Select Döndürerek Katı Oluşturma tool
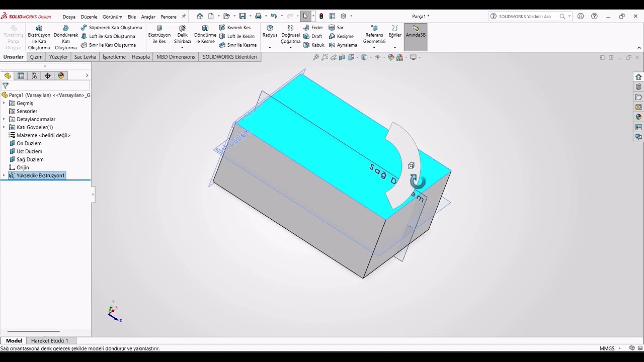This screenshot has height=362, width=644. pos(66,37)
